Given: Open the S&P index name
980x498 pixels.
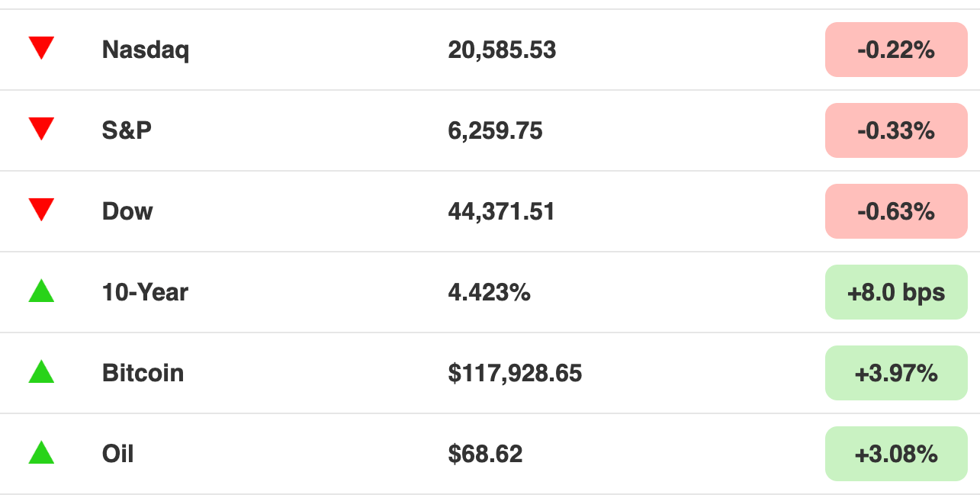Looking at the screenshot, I should coord(127,130).
